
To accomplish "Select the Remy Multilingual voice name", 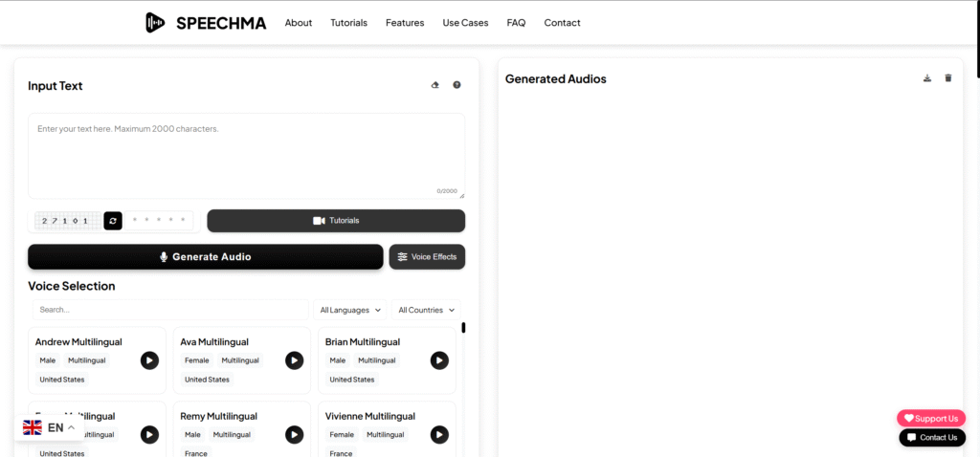I will 219,417.
